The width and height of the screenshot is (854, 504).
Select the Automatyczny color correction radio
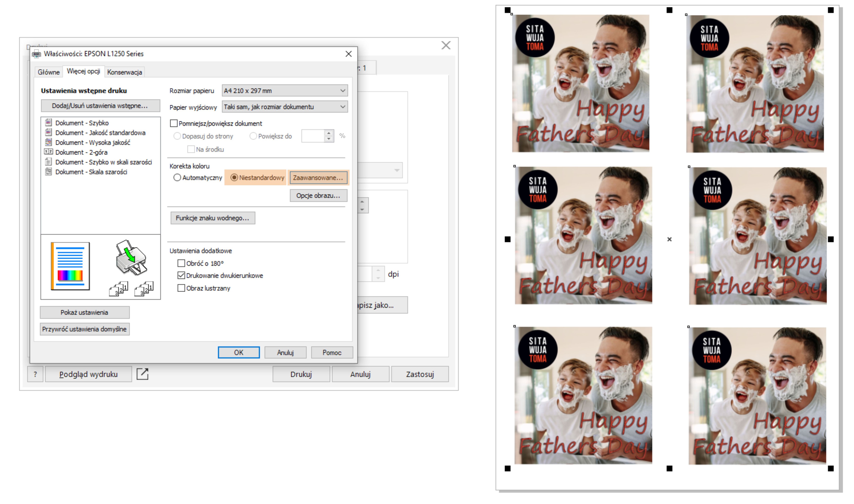[x=177, y=178]
